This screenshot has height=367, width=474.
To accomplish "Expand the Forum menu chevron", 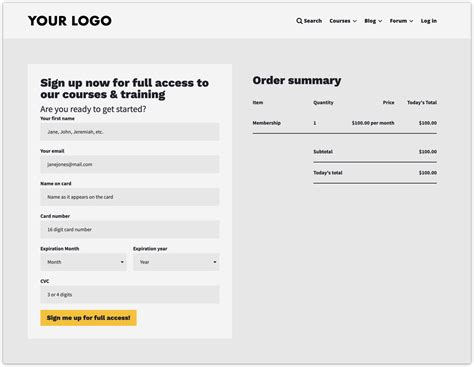I will (411, 21).
